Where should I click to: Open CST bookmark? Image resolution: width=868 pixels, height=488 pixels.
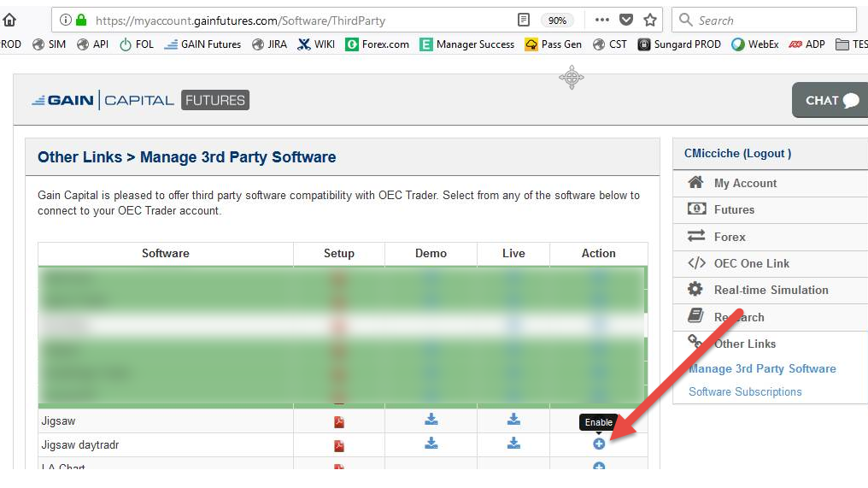609,44
